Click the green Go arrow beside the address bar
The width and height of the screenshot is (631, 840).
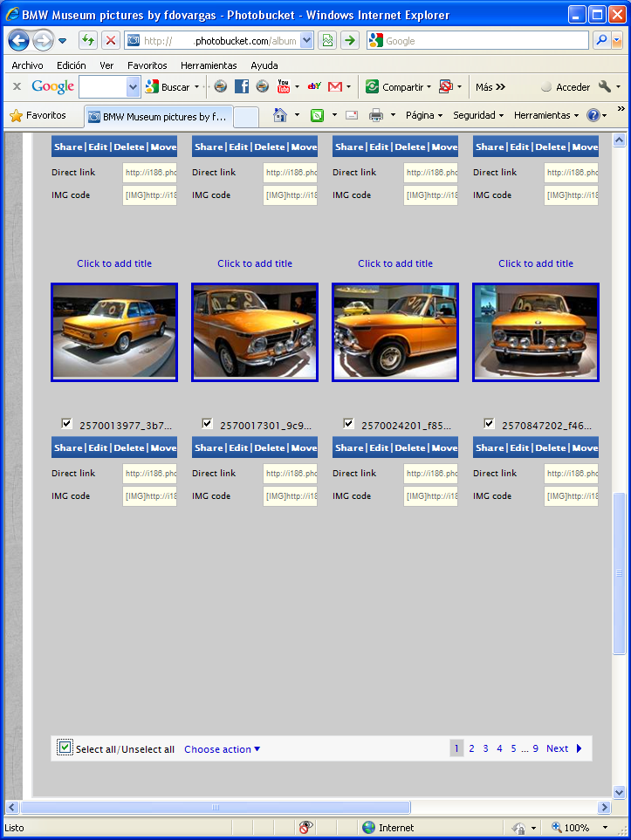350,40
